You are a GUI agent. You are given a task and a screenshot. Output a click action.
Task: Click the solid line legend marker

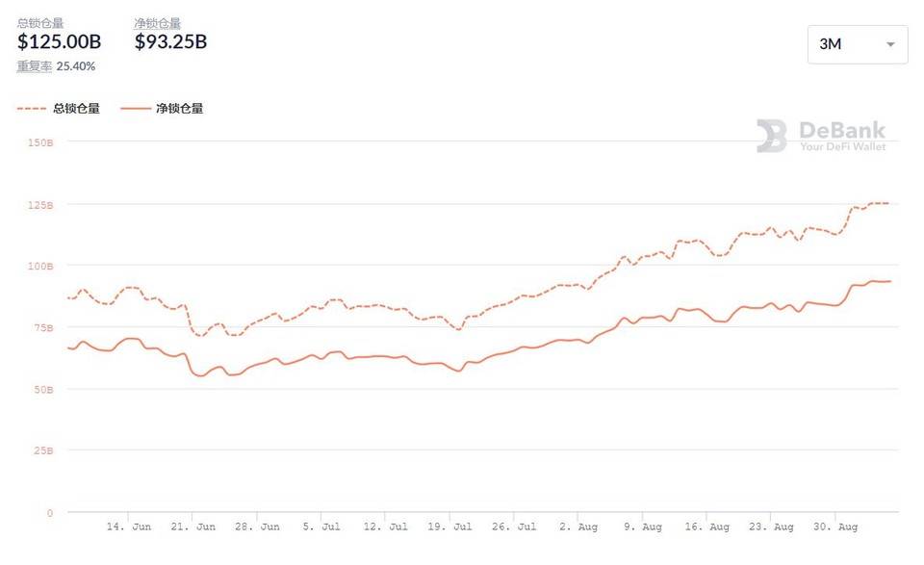coord(136,109)
